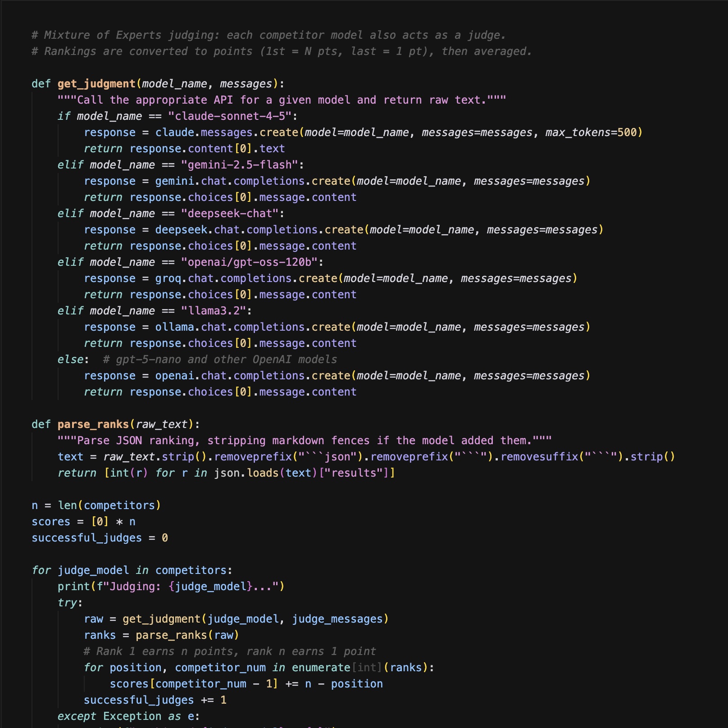The height and width of the screenshot is (728, 728).
Task: Click the len(competitors) expression
Action: 109,505
